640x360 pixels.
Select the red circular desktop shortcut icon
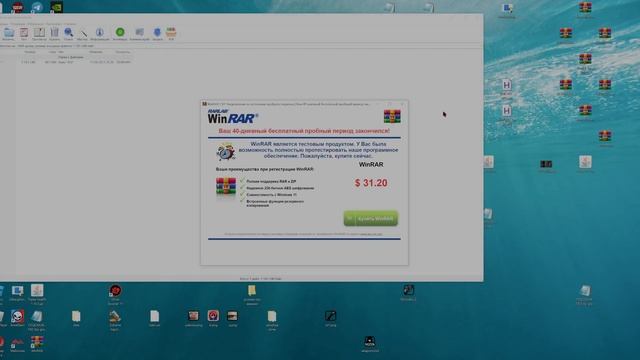115,291
